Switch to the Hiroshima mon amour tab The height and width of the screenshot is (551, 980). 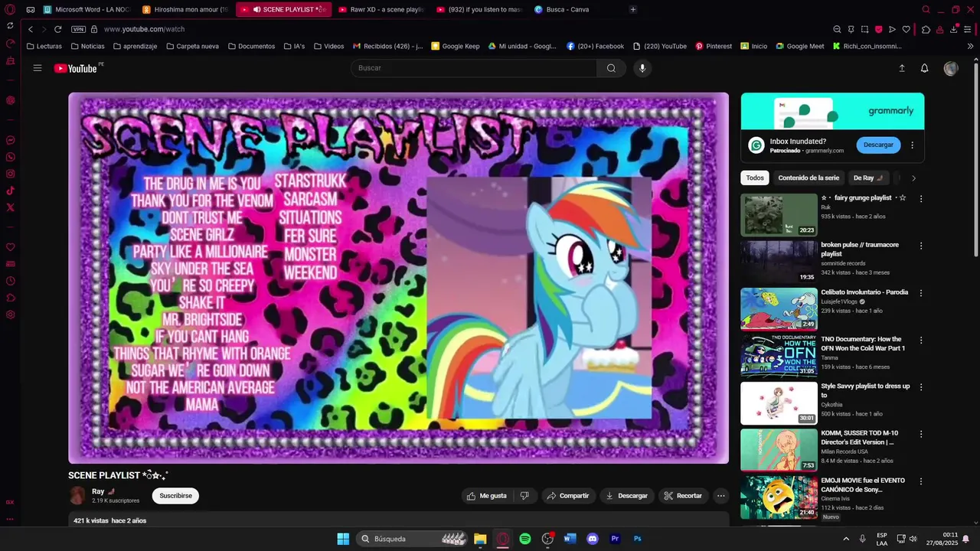[x=186, y=10]
